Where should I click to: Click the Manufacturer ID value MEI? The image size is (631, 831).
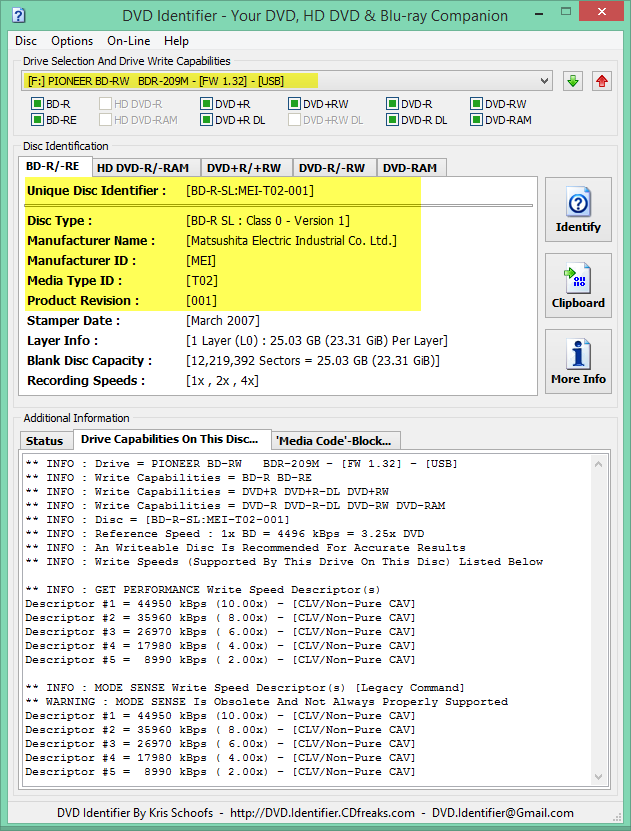click(x=201, y=261)
